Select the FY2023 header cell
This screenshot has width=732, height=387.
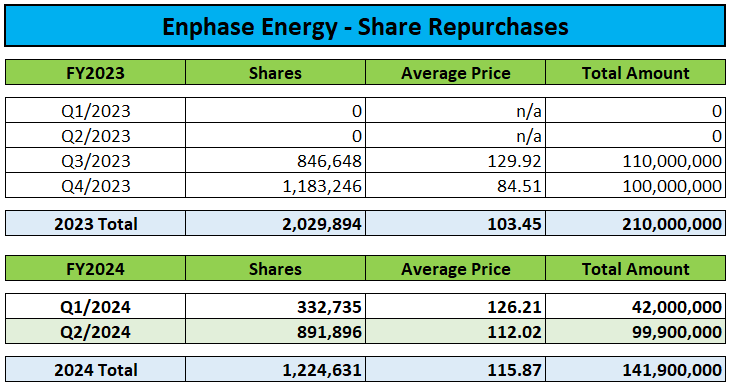[x=95, y=72]
